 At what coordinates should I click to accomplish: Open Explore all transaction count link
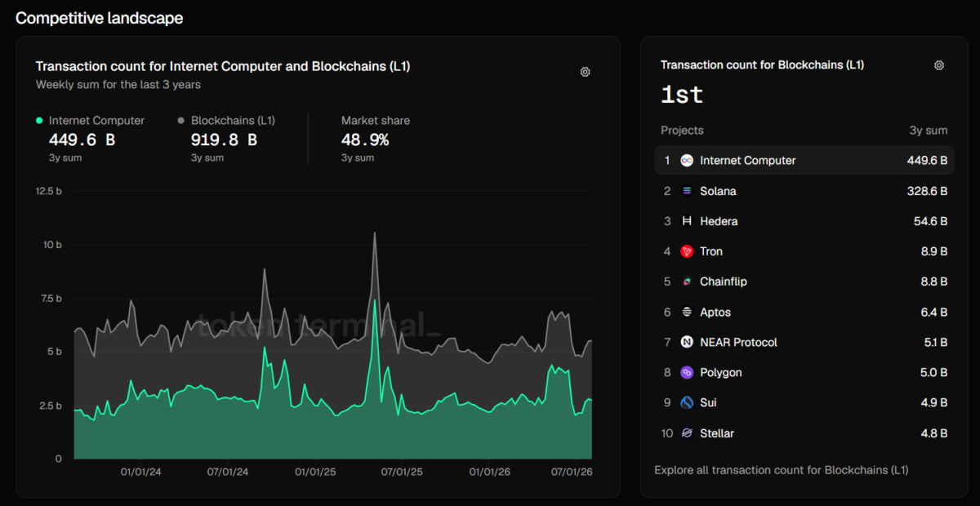coord(782,470)
